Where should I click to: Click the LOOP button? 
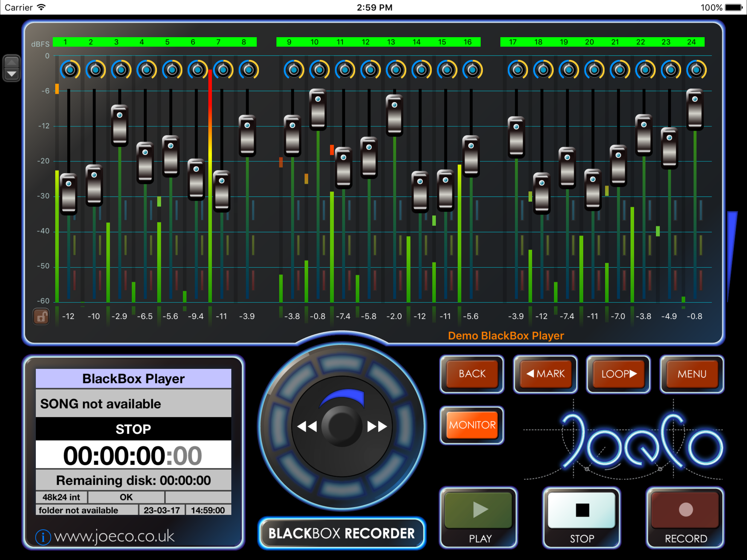tap(619, 374)
